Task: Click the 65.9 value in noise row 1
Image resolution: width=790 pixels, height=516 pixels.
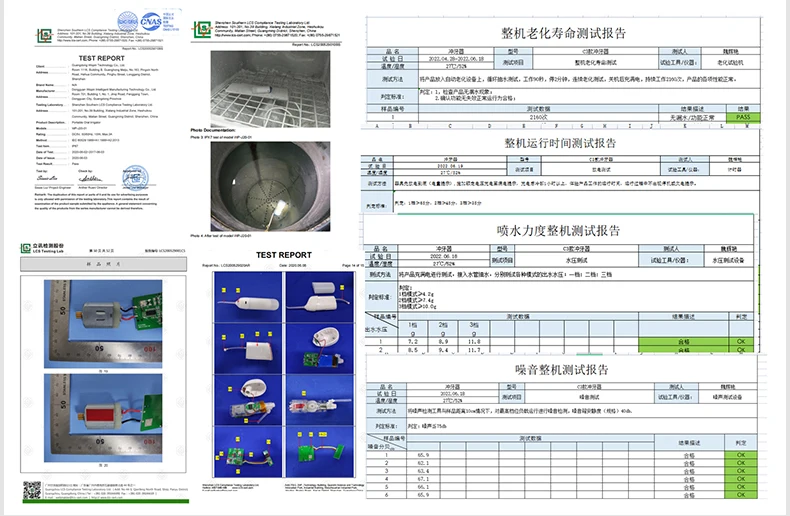Action: point(423,455)
